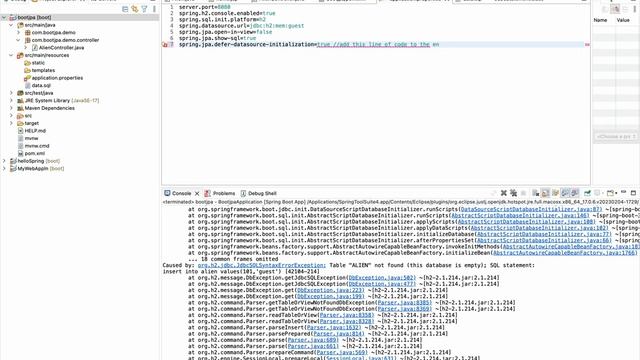Click Remove Launch (X) icon in Console toolbar

pos(504,193)
